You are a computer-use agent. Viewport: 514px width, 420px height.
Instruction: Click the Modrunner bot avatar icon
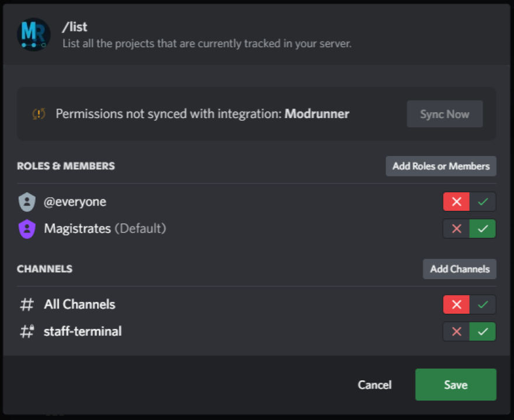(x=34, y=34)
